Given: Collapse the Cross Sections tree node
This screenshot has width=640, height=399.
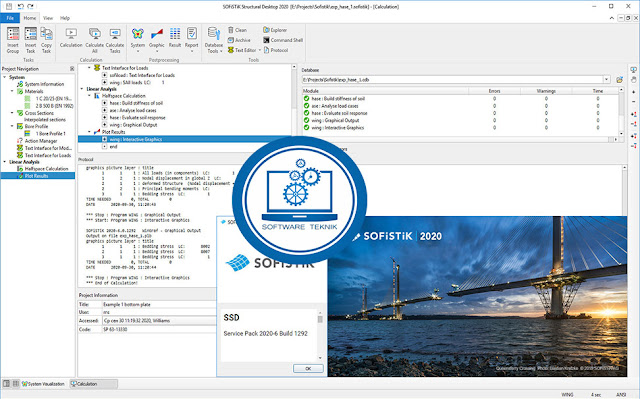Looking at the screenshot, I should (12, 113).
